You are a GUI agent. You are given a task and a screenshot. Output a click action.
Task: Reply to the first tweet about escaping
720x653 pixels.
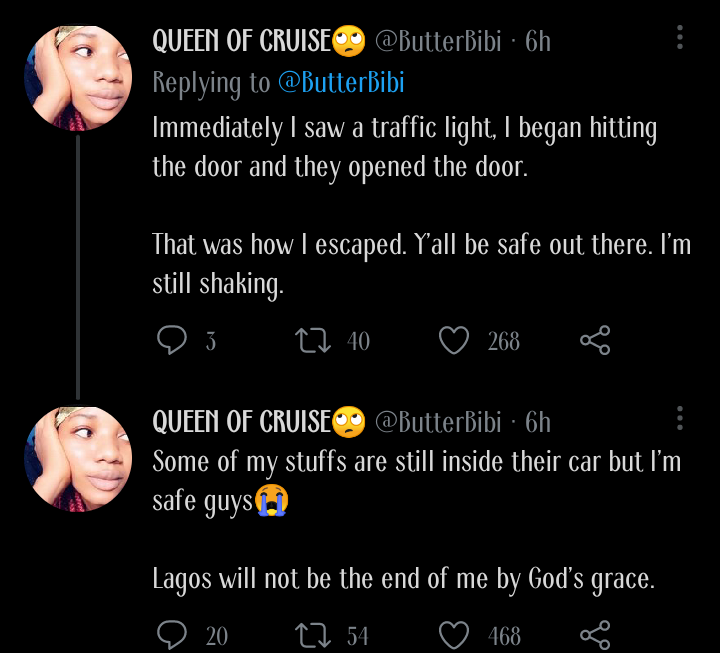coord(173,341)
